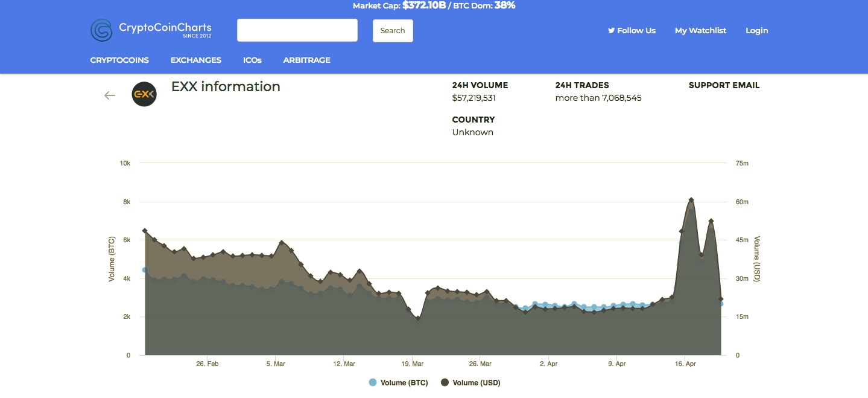Go back using the left arrow icon
This screenshot has height=398, width=868.
[x=109, y=95]
